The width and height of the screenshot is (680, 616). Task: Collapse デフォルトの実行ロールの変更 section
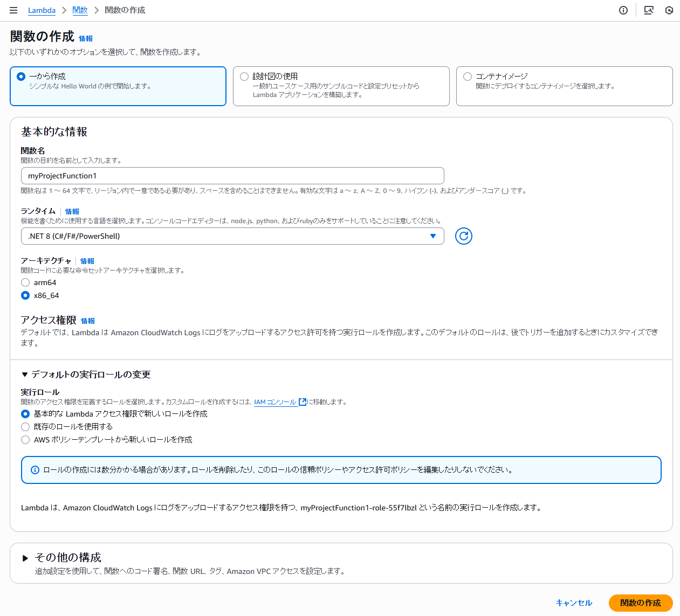[86, 375]
